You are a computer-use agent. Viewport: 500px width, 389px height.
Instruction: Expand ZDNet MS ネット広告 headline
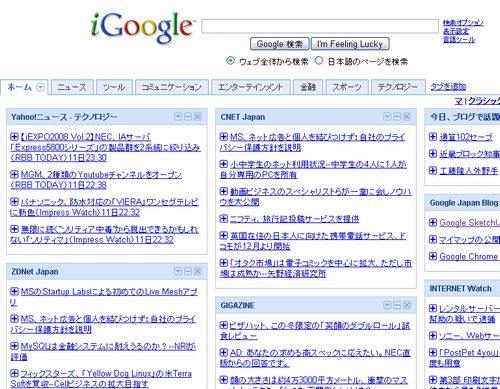click(x=14, y=319)
